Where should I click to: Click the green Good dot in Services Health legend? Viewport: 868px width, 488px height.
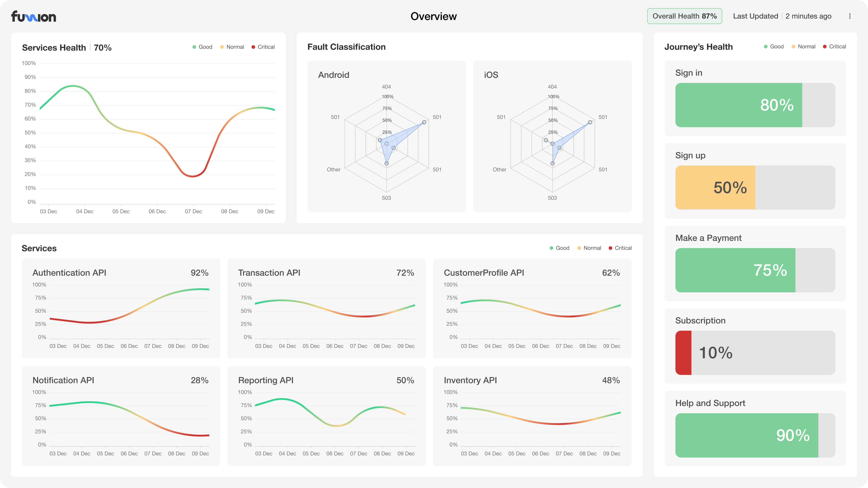[194, 47]
